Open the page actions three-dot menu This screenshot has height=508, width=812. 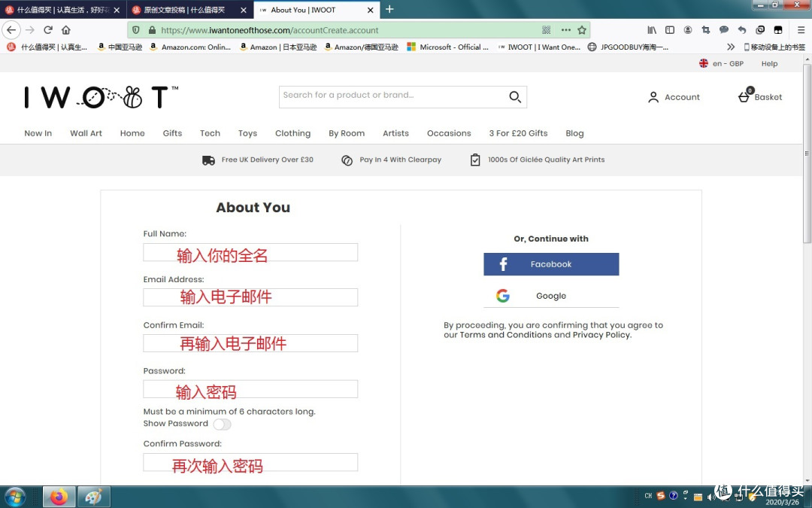tap(565, 30)
